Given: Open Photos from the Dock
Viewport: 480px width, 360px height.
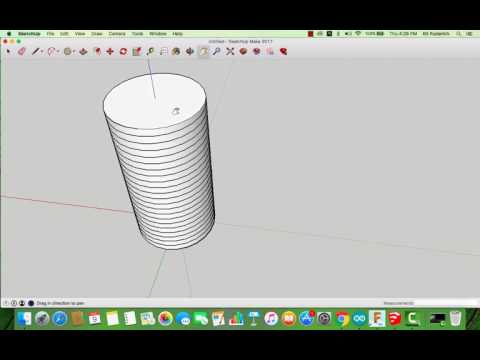Looking at the screenshot, I should coord(165,319).
